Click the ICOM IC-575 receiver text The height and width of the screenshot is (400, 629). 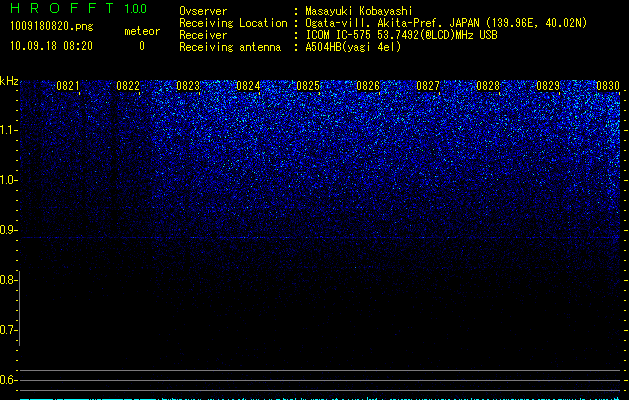401,35
